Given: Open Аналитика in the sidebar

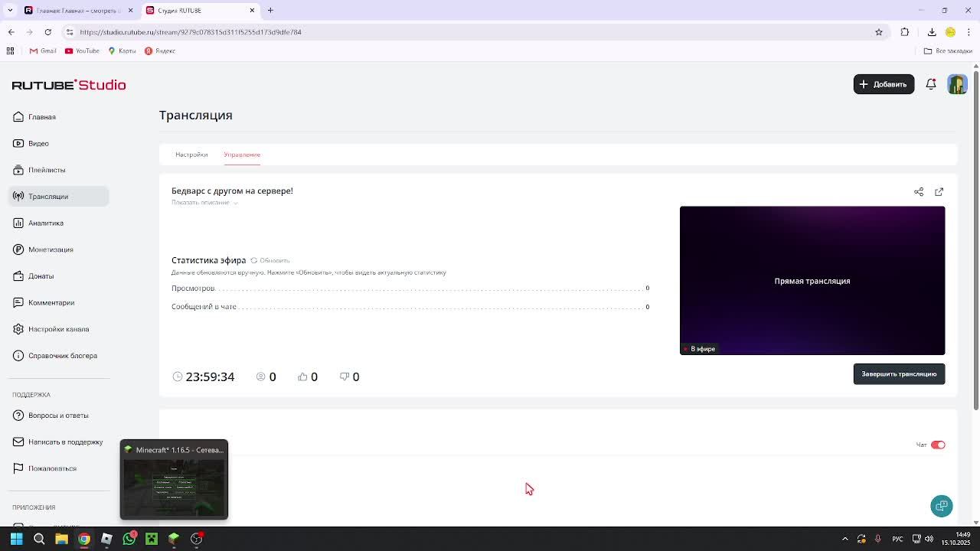Looking at the screenshot, I should [x=59, y=223].
